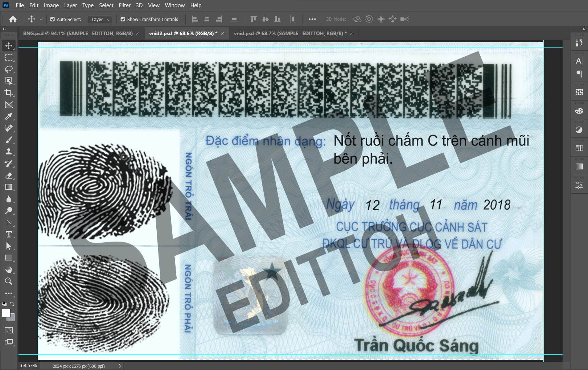Select the Eraser tool
The image size is (588, 370).
9,176
